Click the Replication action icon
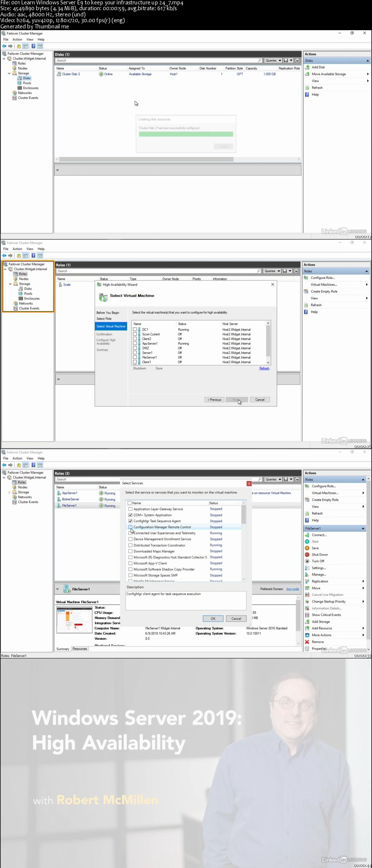This screenshot has height=868, width=372. pos(307,581)
